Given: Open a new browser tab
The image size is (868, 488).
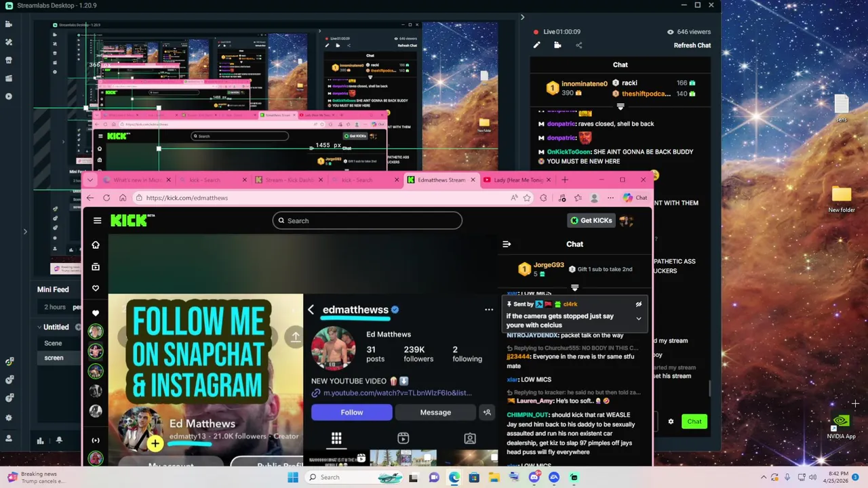Looking at the screenshot, I should pyautogui.click(x=565, y=180).
